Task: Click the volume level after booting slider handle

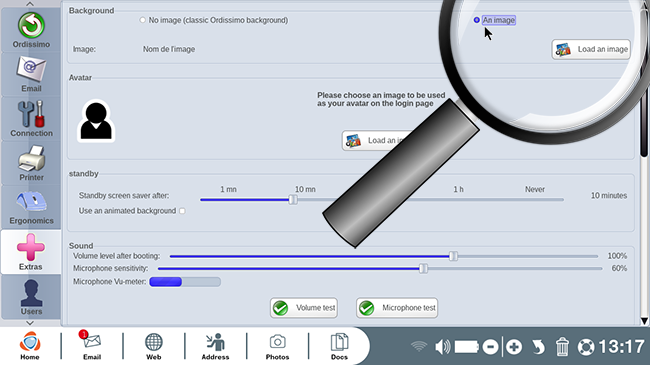Action: [454, 256]
